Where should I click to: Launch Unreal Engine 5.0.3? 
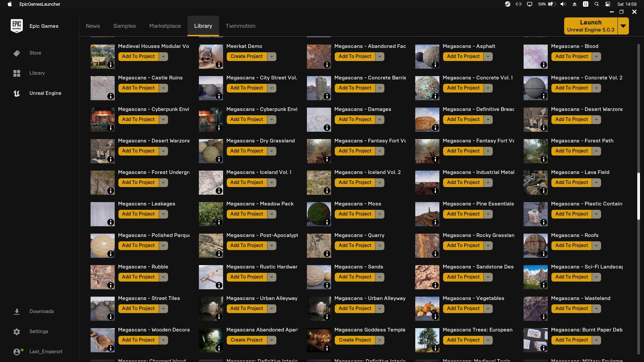[x=590, y=26]
